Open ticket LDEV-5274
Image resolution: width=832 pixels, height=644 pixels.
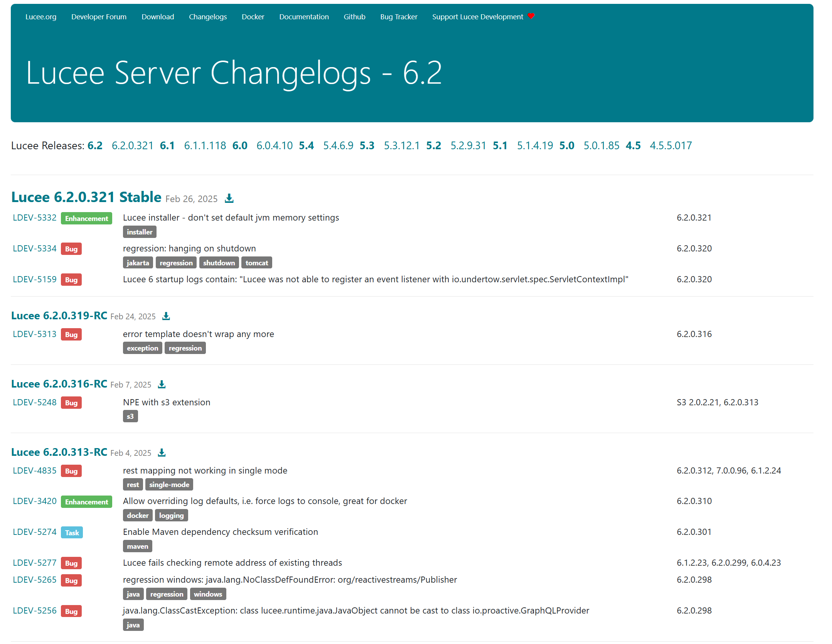point(35,532)
